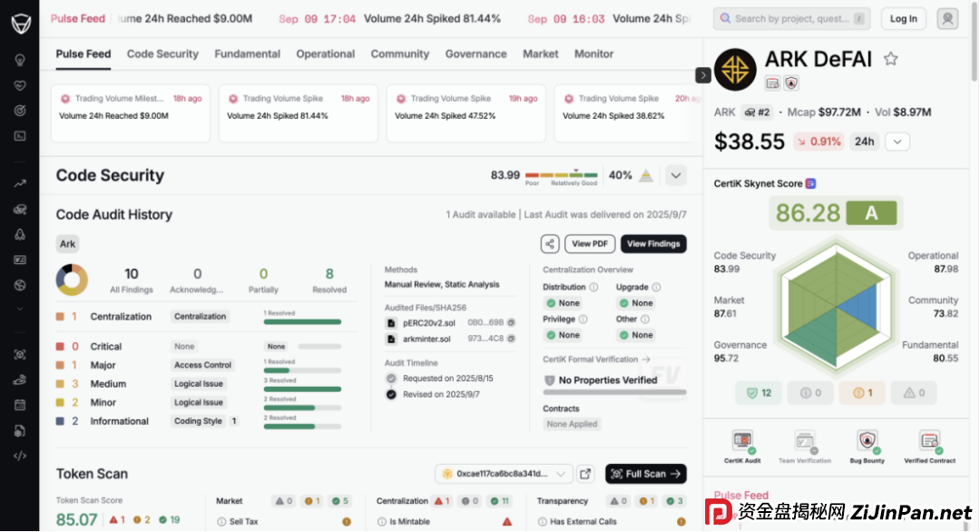
Task: Switch to the Governance tab
Action: [x=475, y=54]
